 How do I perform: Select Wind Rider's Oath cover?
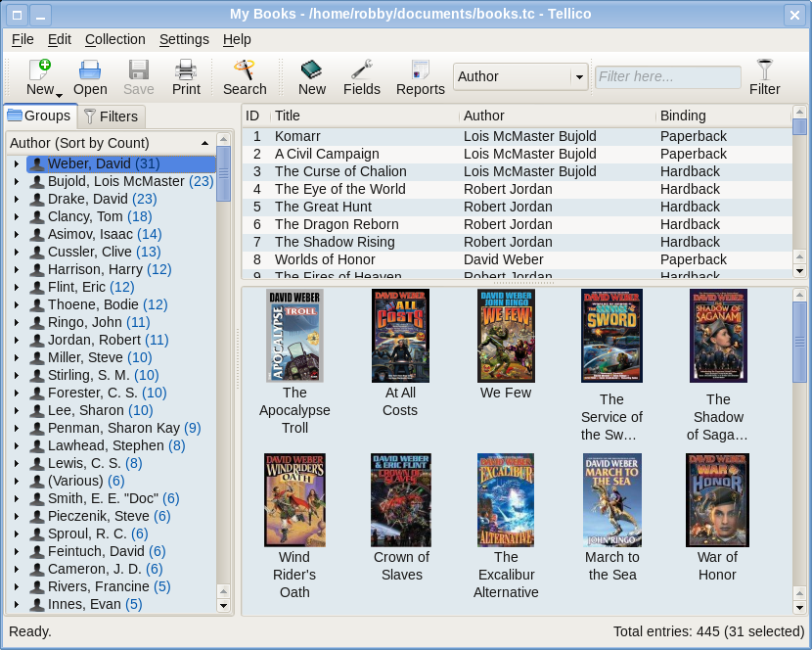[294, 499]
